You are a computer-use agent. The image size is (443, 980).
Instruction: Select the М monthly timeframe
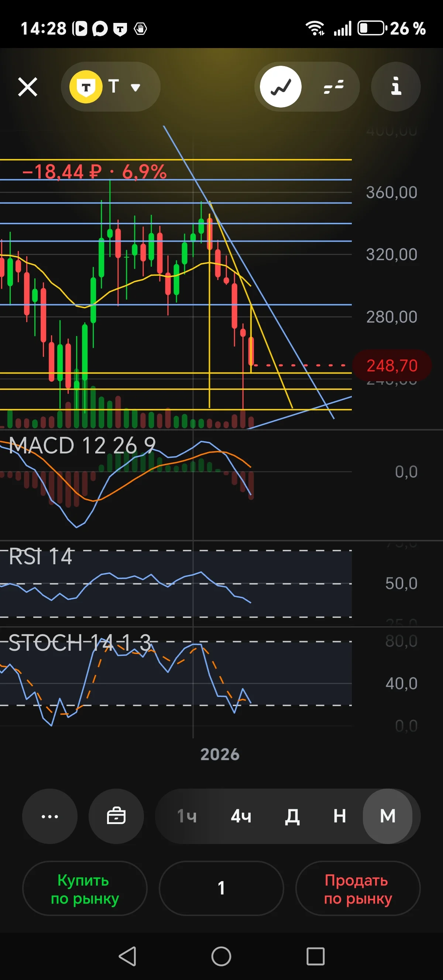point(388,816)
